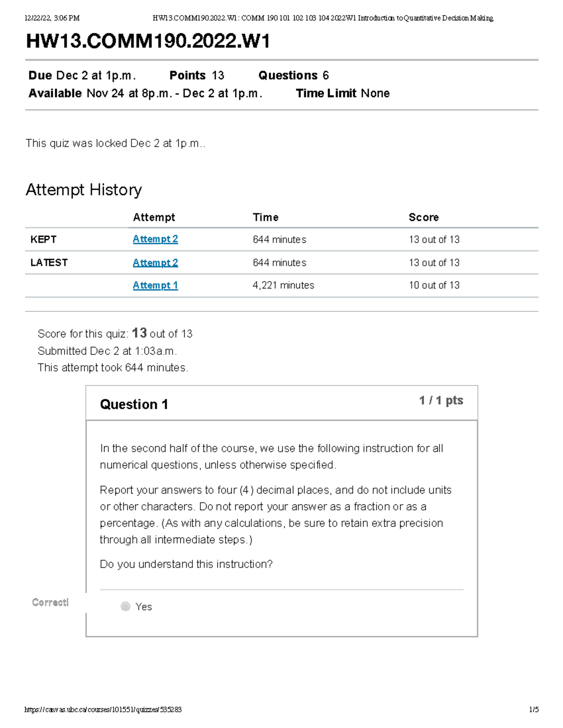Click the HW13.COMM190.2022.W1 page title
The height and width of the screenshot is (728, 563).
click(x=148, y=41)
